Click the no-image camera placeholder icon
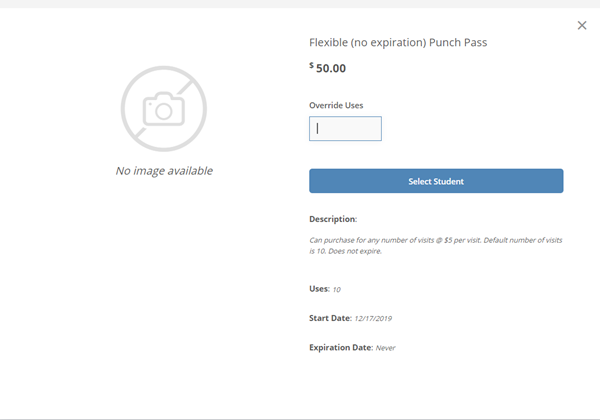 164,109
